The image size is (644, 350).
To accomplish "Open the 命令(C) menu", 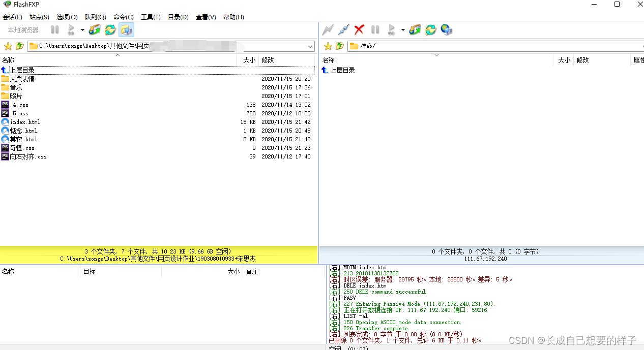I will point(124,17).
